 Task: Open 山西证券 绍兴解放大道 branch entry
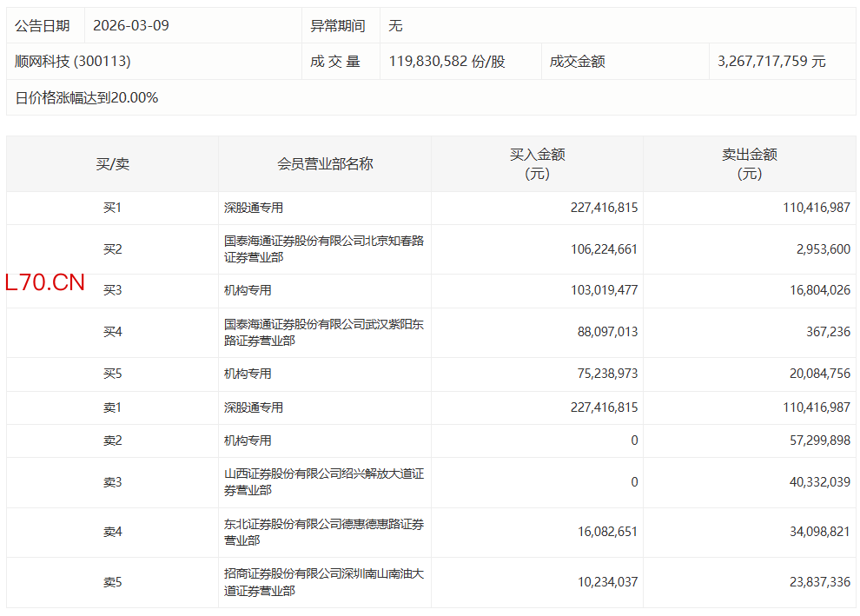323,482
